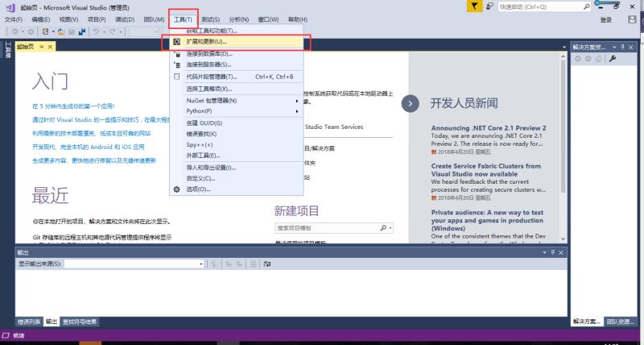644x345 pixels.
Task: Click the navigate backward toolbar icon
Action: pyautogui.click(x=14, y=31)
